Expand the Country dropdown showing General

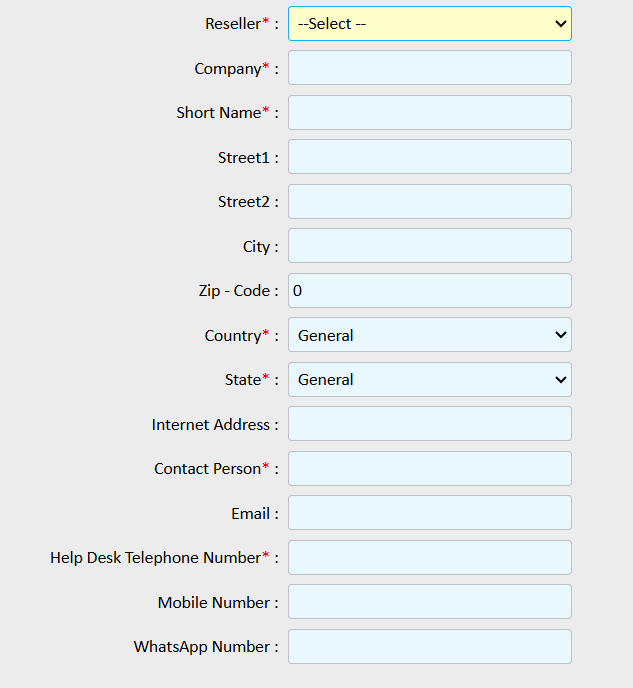click(429, 335)
